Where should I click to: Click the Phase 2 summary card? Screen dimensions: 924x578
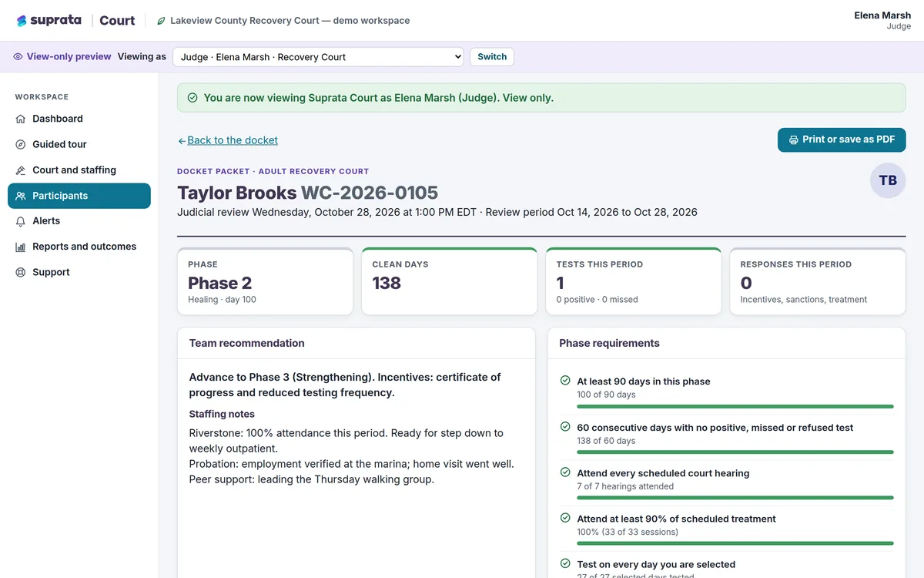(265, 281)
